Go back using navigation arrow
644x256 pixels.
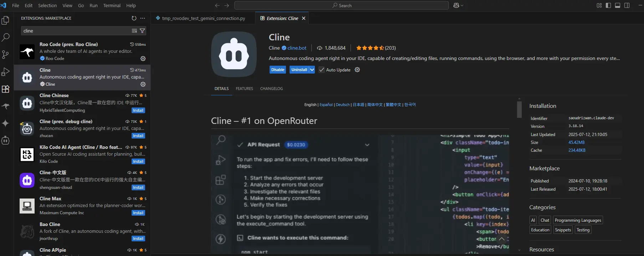tap(217, 5)
